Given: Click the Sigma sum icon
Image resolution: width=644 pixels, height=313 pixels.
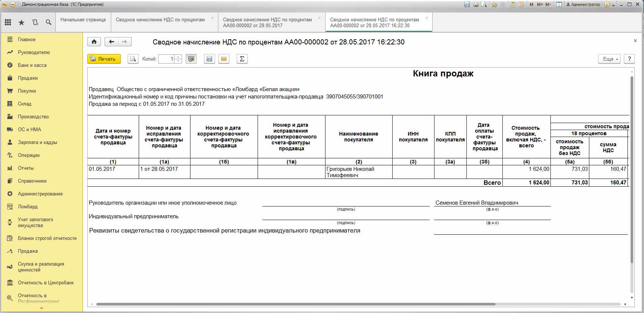Looking at the screenshot, I should point(242,59).
